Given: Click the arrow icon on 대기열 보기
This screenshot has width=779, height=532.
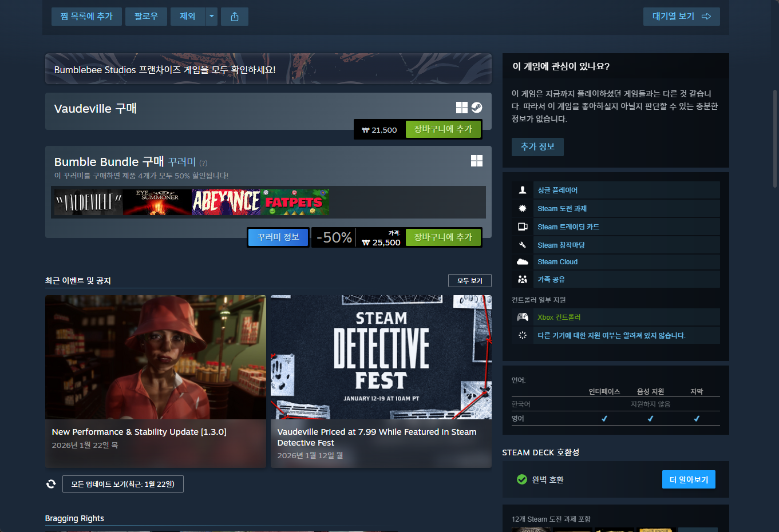Looking at the screenshot, I should (706, 17).
